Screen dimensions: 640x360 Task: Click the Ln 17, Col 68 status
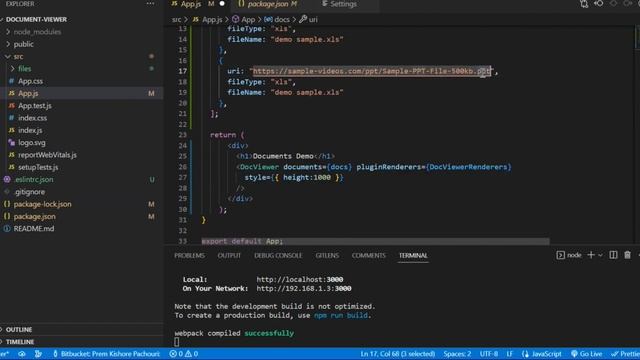(398, 354)
